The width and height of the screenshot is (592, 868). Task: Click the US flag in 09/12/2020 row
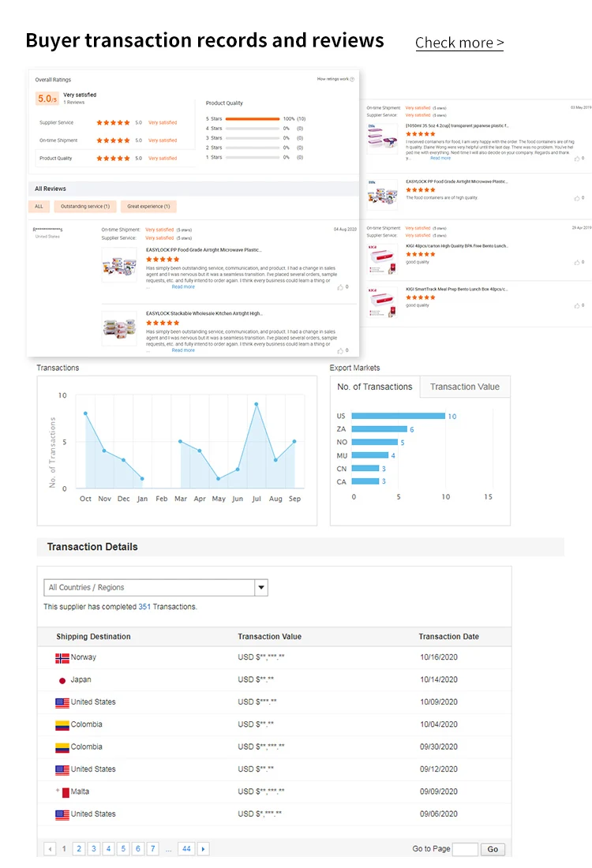coord(62,770)
